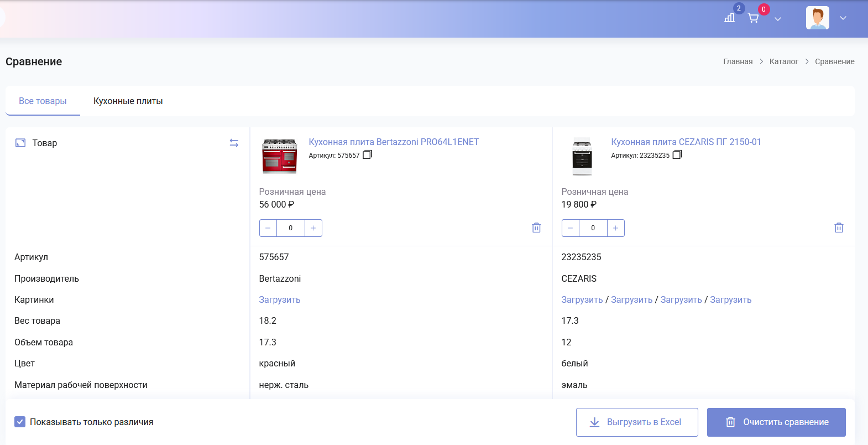Click the fullscreen icon next to Товар
The width and height of the screenshot is (868, 445).
point(20,143)
